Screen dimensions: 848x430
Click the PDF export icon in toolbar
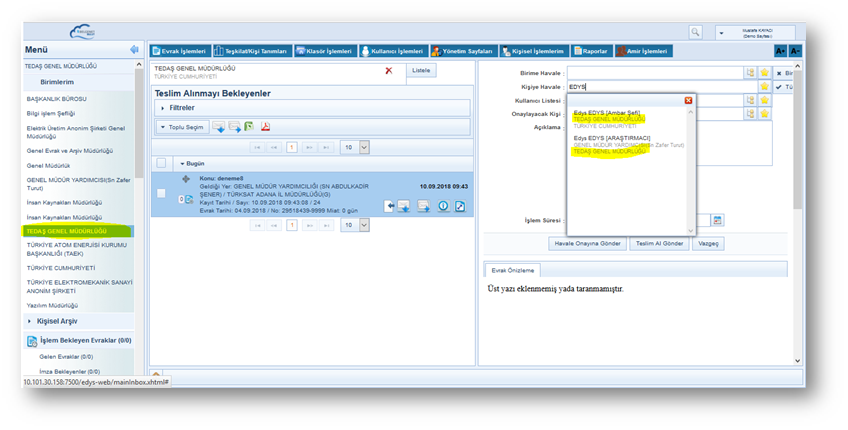(266, 127)
